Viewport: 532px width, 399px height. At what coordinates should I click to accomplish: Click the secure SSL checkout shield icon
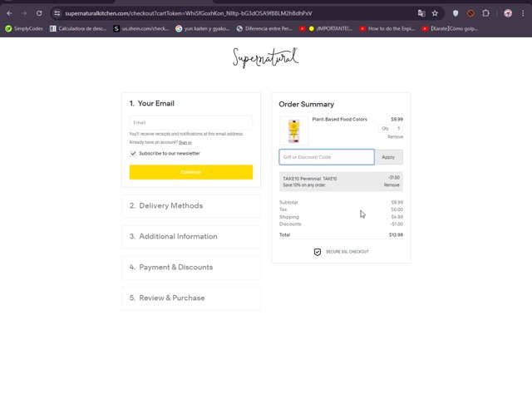point(318,252)
